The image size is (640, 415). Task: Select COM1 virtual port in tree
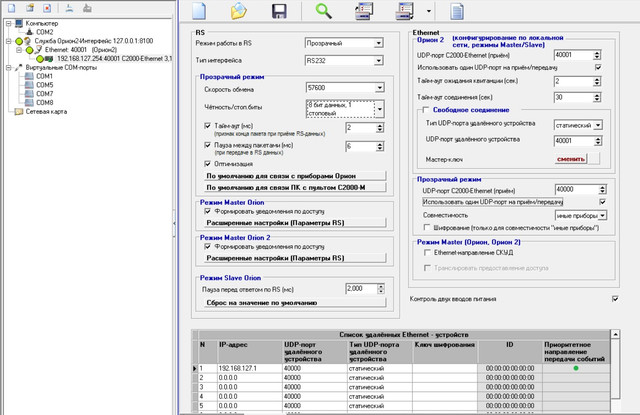click(44, 76)
